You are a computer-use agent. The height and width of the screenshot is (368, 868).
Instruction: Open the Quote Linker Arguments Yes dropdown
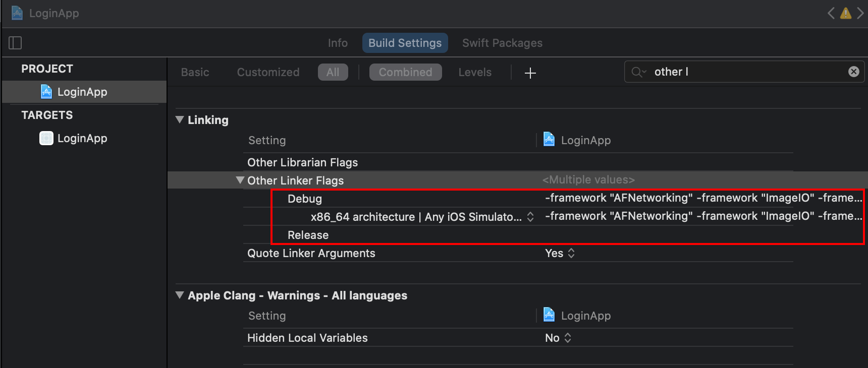pyautogui.click(x=560, y=253)
